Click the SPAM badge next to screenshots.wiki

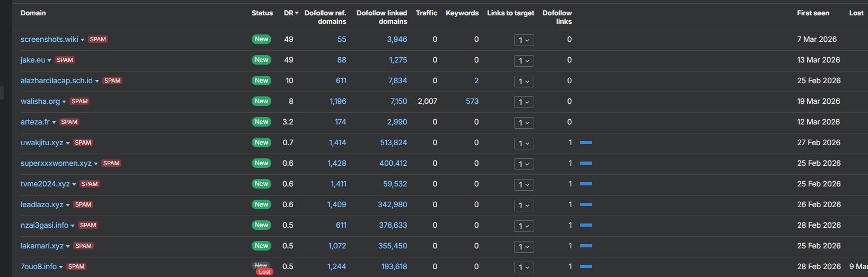[98, 39]
